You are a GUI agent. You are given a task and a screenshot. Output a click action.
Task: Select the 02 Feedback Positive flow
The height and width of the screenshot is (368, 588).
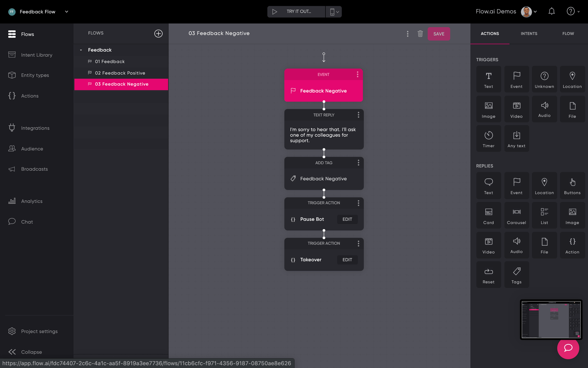tap(120, 73)
